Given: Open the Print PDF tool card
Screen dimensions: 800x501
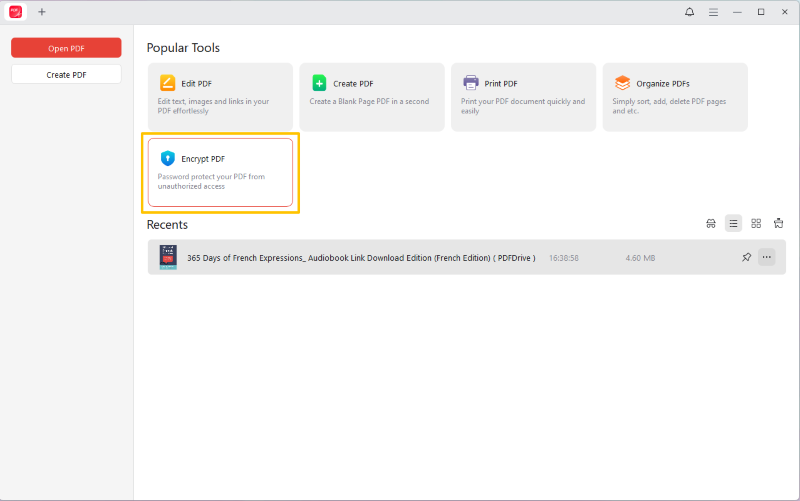Looking at the screenshot, I should 523,97.
